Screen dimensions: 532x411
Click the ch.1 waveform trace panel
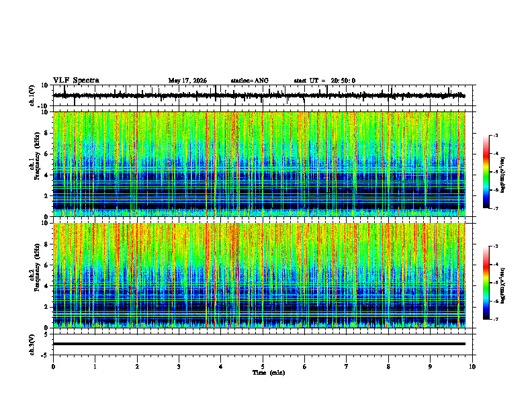pos(259,95)
